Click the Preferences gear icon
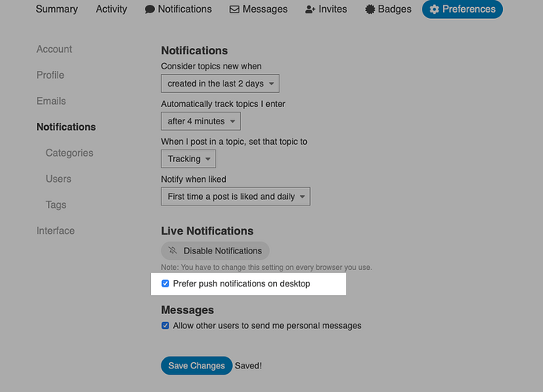This screenshot has height=392, width=543. pos(434,9)
